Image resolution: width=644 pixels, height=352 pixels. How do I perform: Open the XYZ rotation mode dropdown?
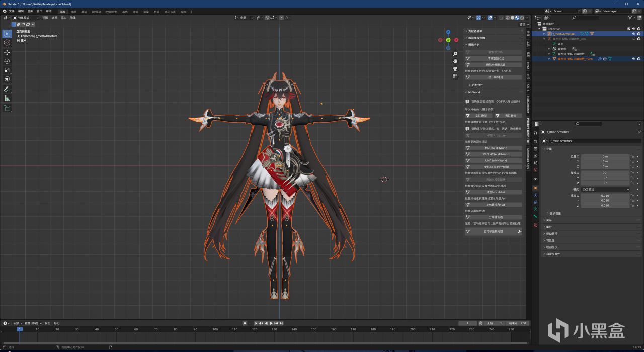click(x=606, y=189)
